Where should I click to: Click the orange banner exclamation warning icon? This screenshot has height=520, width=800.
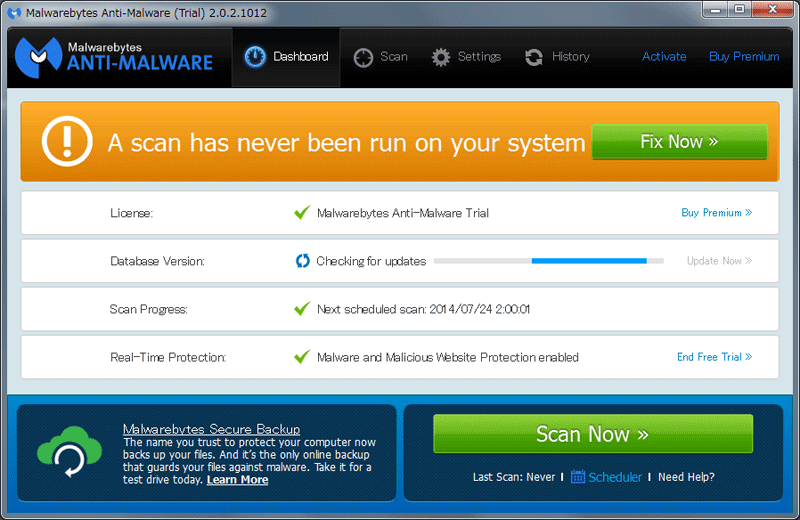pos(67,141)
